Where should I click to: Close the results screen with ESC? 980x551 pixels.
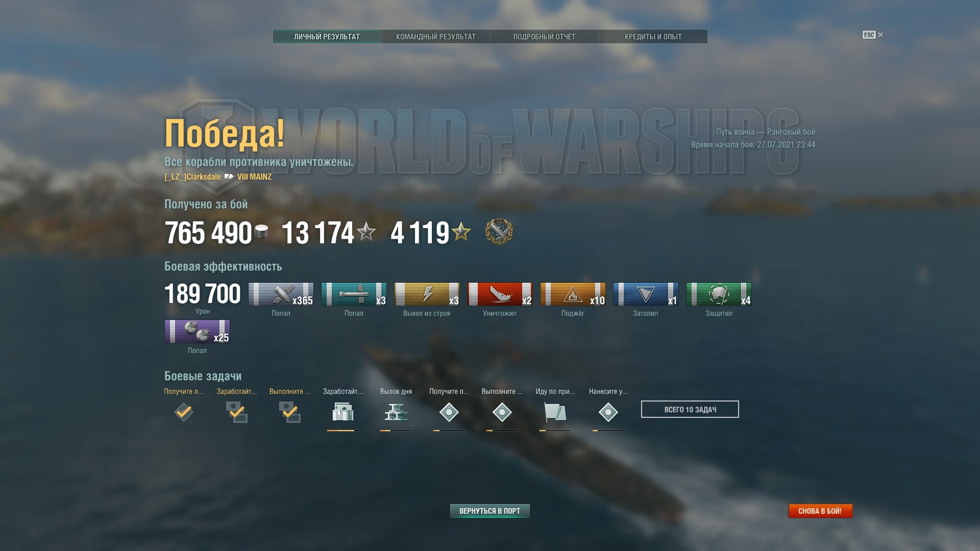pyautogui.click(x=873, y=35)
